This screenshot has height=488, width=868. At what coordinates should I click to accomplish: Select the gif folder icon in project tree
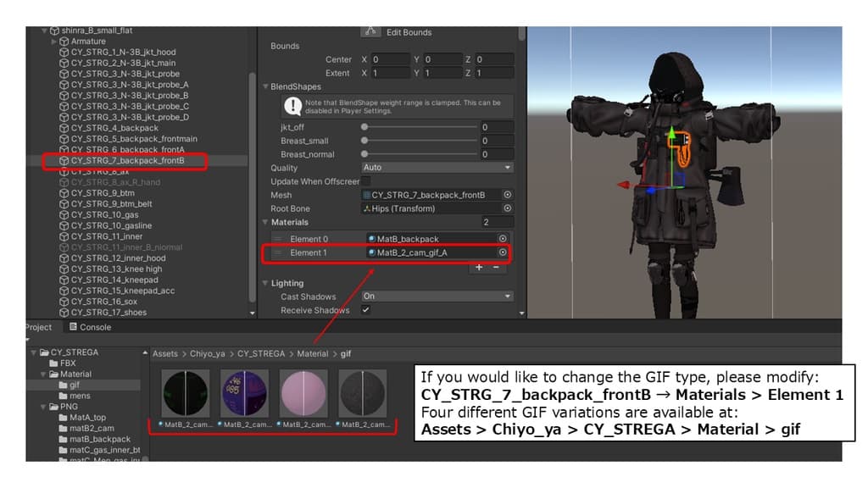coord(63,385)
